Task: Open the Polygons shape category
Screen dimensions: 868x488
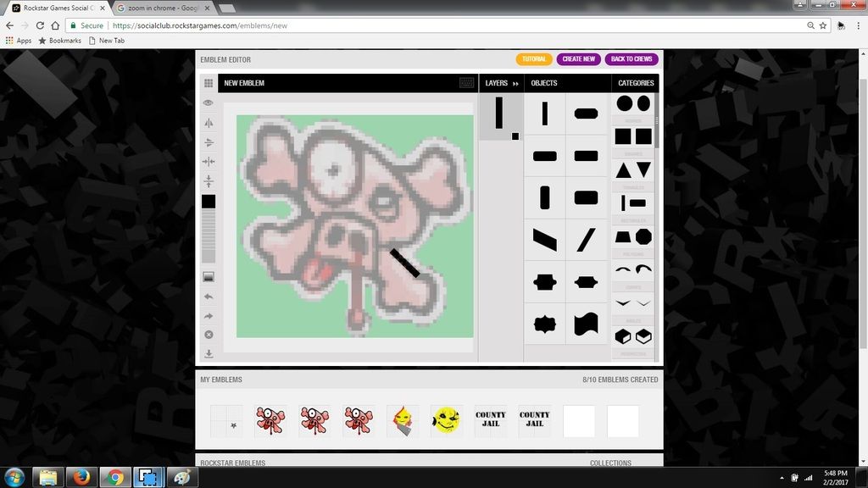Action: coord(633,236)
